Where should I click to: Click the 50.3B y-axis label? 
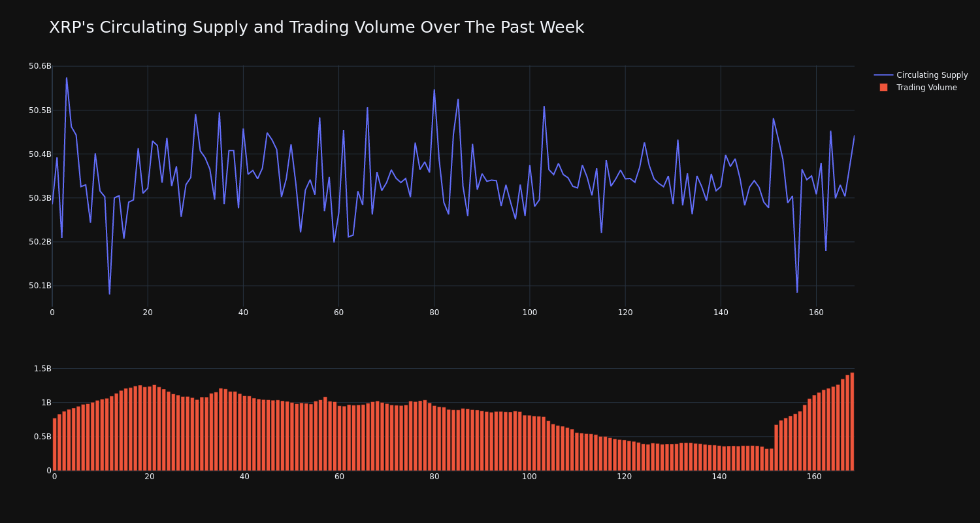(x=40, y=198)
